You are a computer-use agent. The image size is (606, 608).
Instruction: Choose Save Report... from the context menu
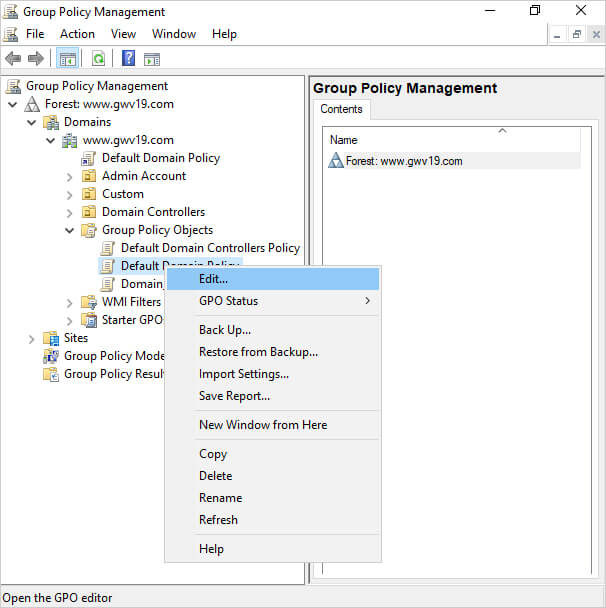click(273, 396)
